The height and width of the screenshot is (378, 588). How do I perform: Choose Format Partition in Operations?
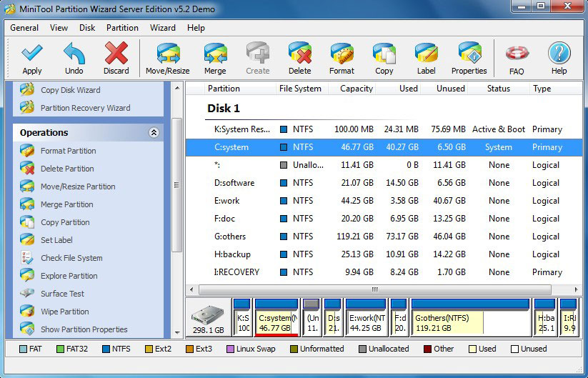point(58,151)
